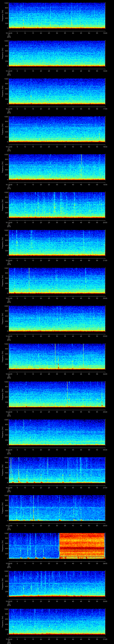Select the spectrogram panel starting at 16:18:00
Viewport: 114px width, 644px height.
tap(57, 167)
